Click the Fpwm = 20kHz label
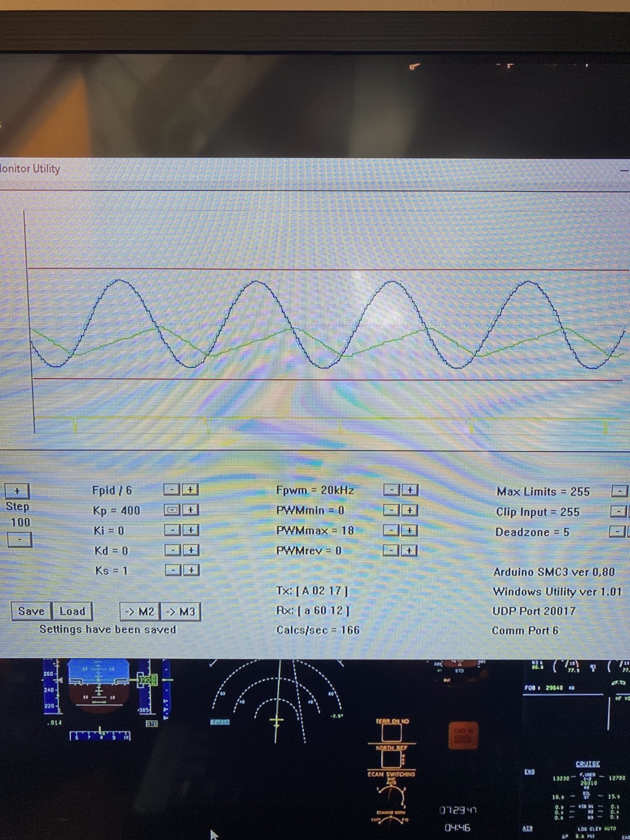Screen dimensions: 630x840 315,490
